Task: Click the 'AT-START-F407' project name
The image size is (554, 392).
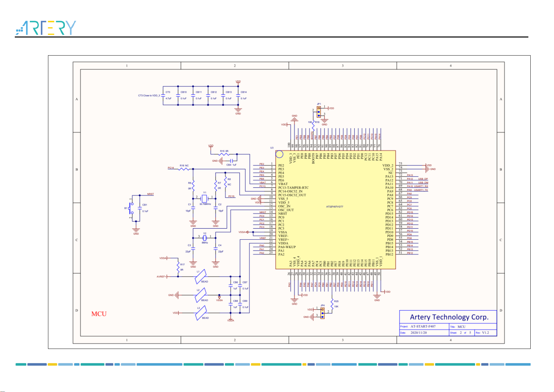Action: (423, 327)
